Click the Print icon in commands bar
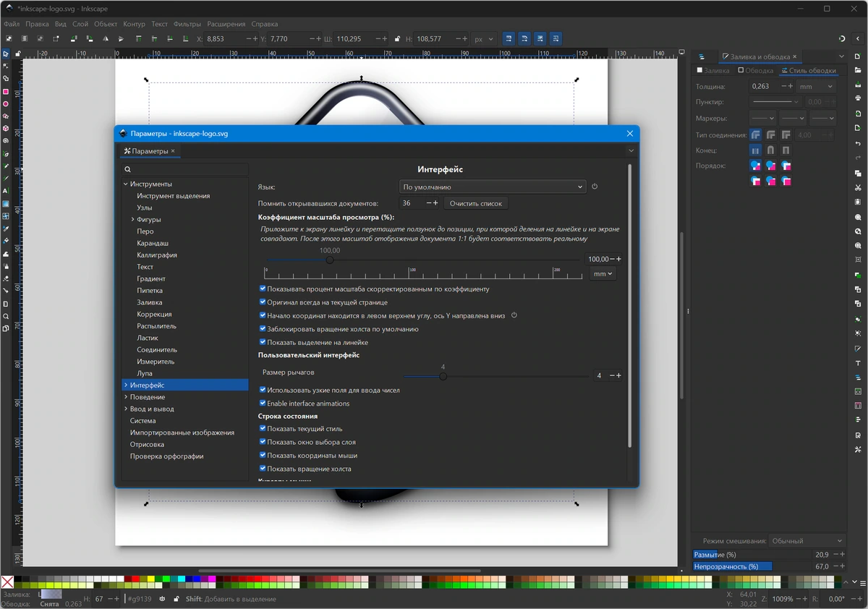This screenshot has width=868, height=609. point(858,98)
